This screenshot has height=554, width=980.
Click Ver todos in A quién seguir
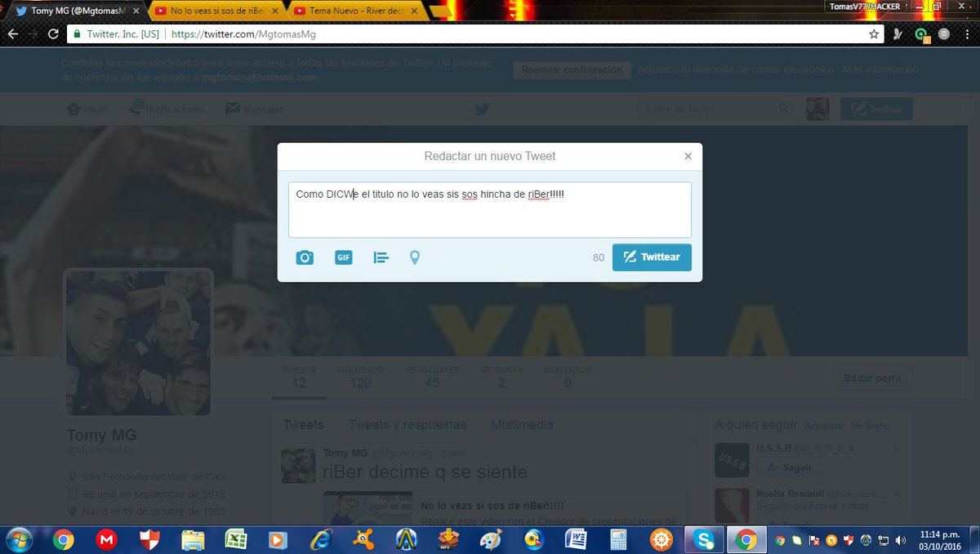coord(869,427)
